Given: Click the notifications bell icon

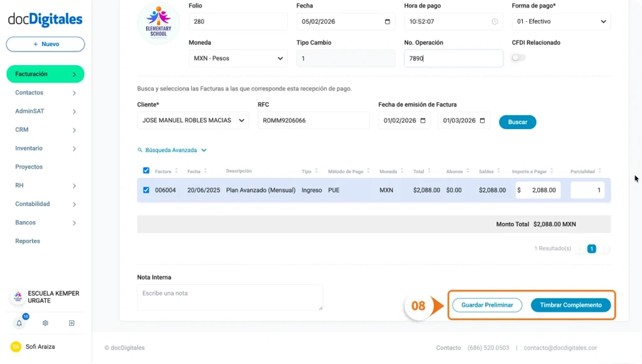Looking at the screenshot, I should coord(19,323).
